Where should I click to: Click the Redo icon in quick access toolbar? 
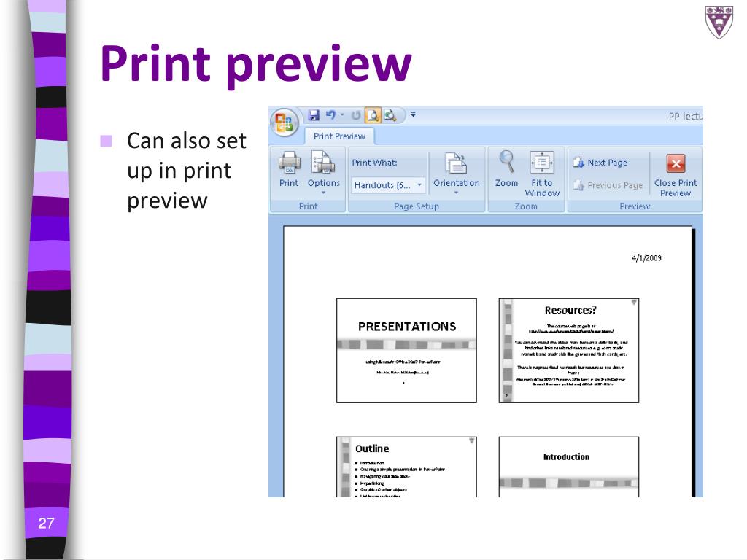coord(355,115)
